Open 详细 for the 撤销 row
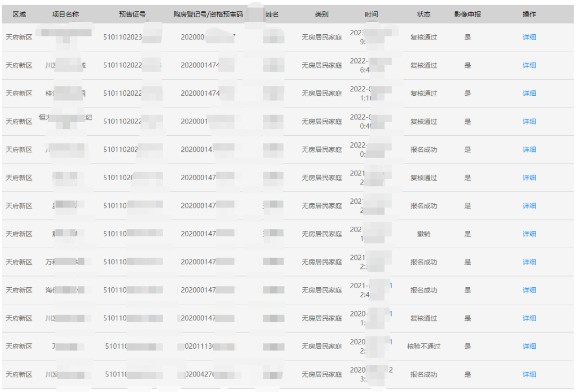 point(529,234)
